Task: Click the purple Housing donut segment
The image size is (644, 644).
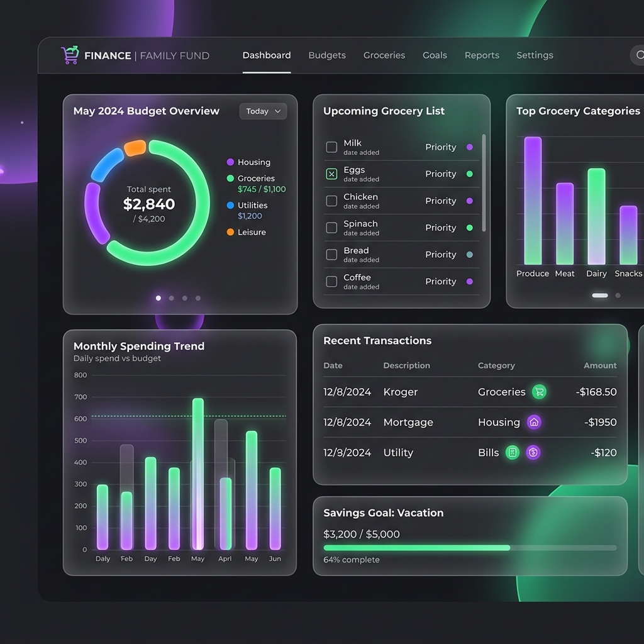Action: point(96,214)
